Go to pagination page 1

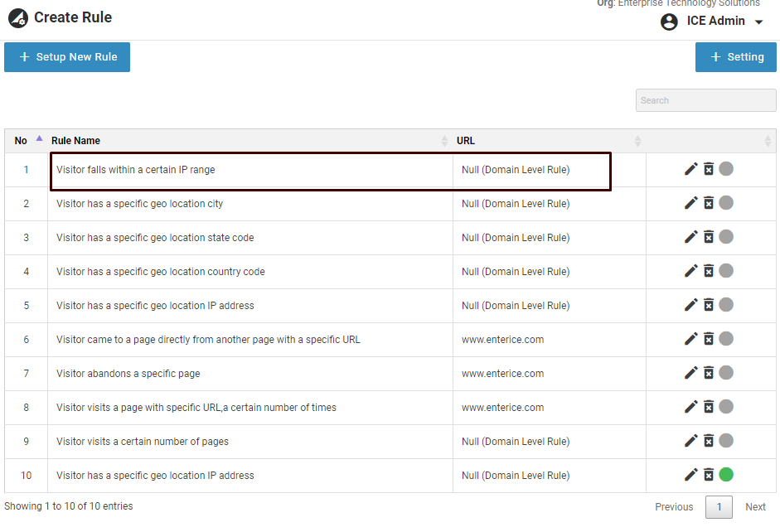point(719,507)
